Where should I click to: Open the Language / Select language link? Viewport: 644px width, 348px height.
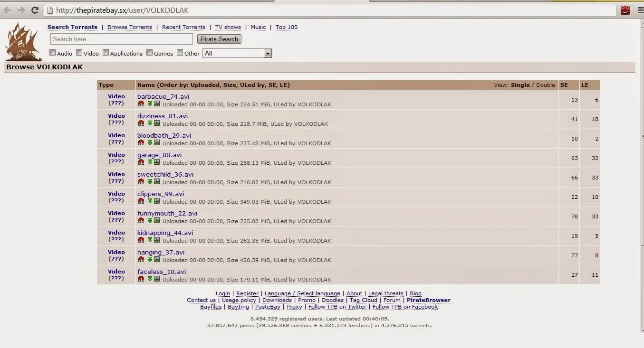point(302,293)
